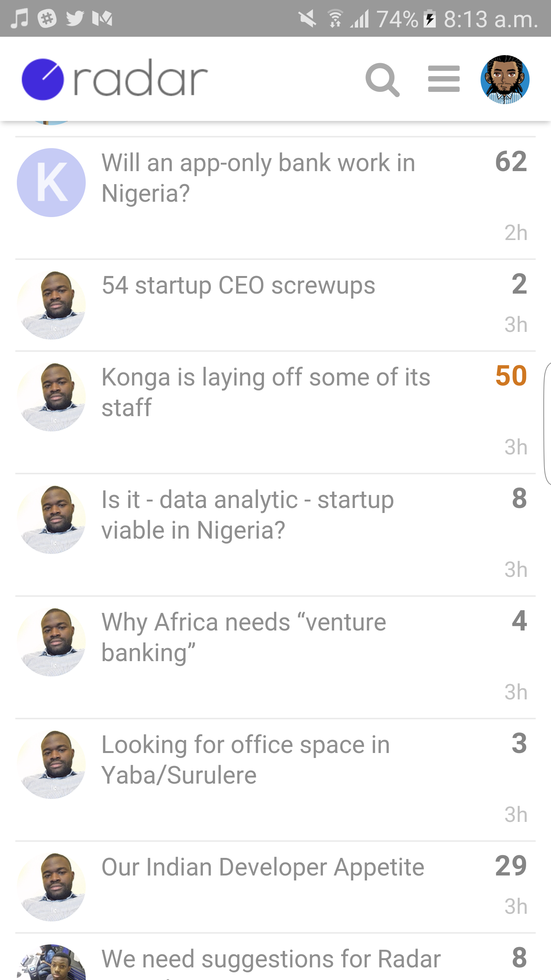Click the 62 replies count
Viewport: 551px width, 980px height.
pos(511,162)
